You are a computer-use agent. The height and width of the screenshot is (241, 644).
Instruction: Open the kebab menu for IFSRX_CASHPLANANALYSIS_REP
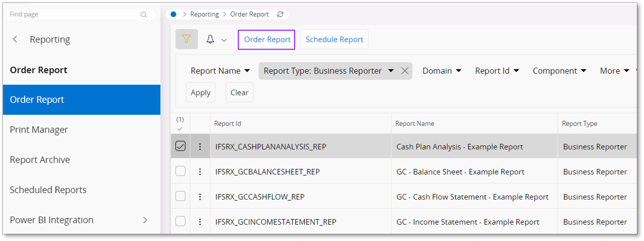[200, 147]
